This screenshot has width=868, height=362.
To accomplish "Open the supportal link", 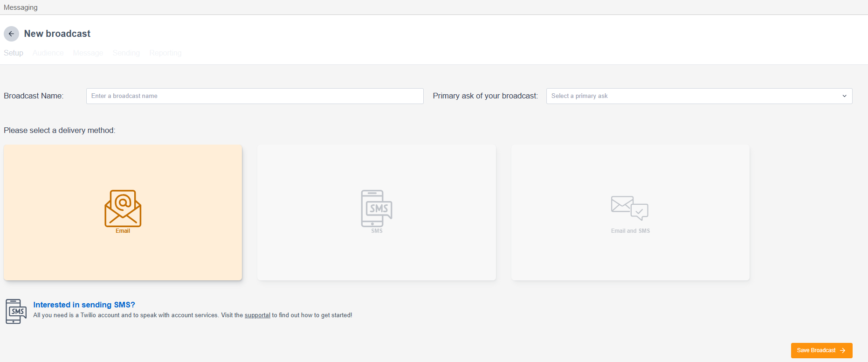I will 257,315.
